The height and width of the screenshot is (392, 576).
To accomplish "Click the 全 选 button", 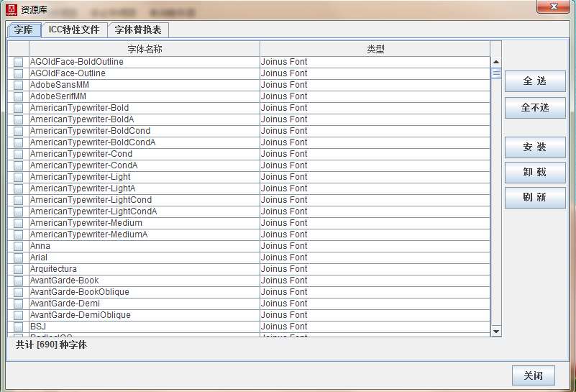I will [535, 81].
